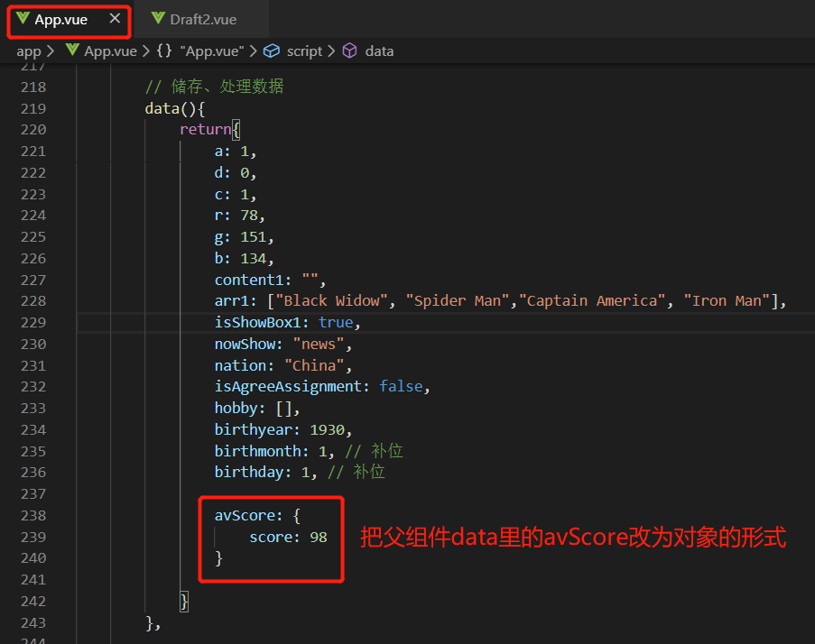Click the 'nation' property name

[239, 365]
